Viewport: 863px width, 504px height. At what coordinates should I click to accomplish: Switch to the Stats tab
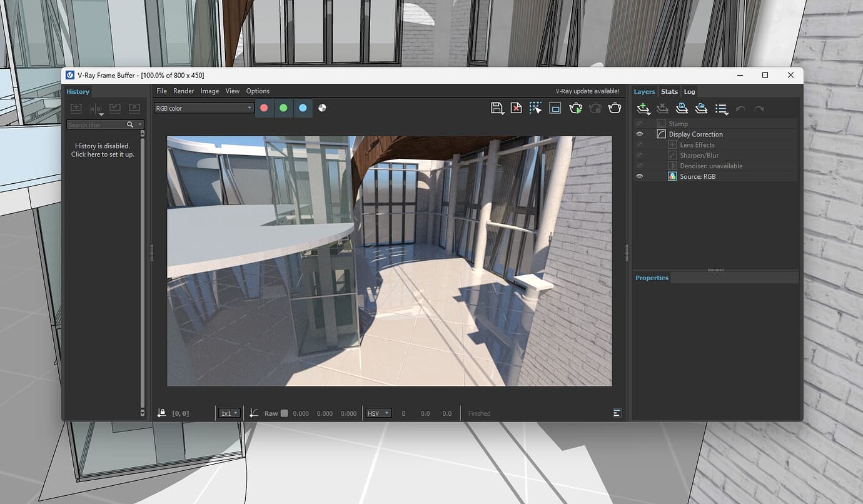pos(669,91)
